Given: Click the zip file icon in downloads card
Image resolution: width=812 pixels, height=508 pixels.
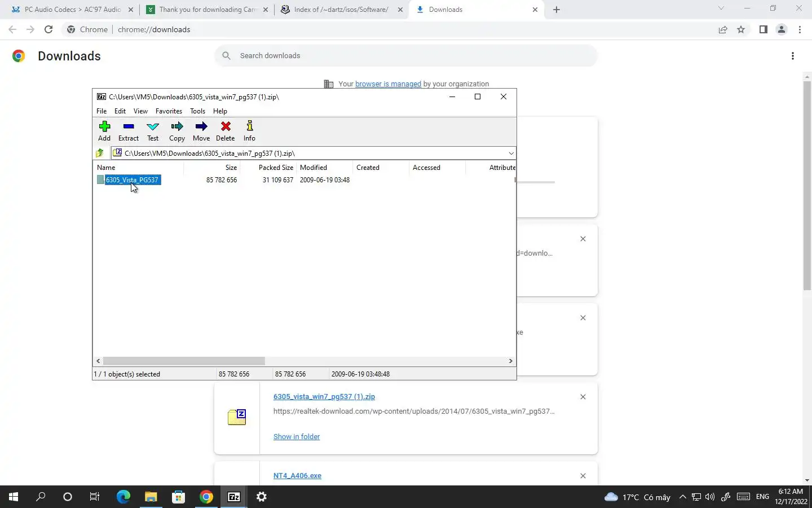Looking at the screenshot, I should point(237,417).
